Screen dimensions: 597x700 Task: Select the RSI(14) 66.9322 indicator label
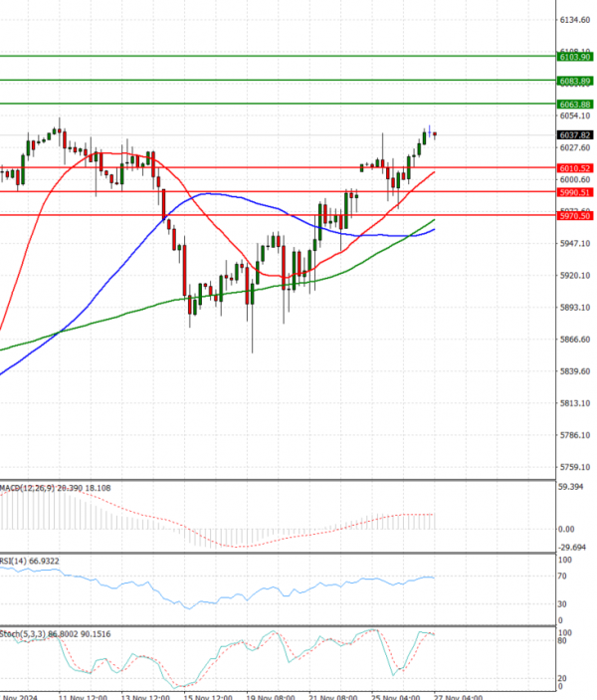(30, 562)
